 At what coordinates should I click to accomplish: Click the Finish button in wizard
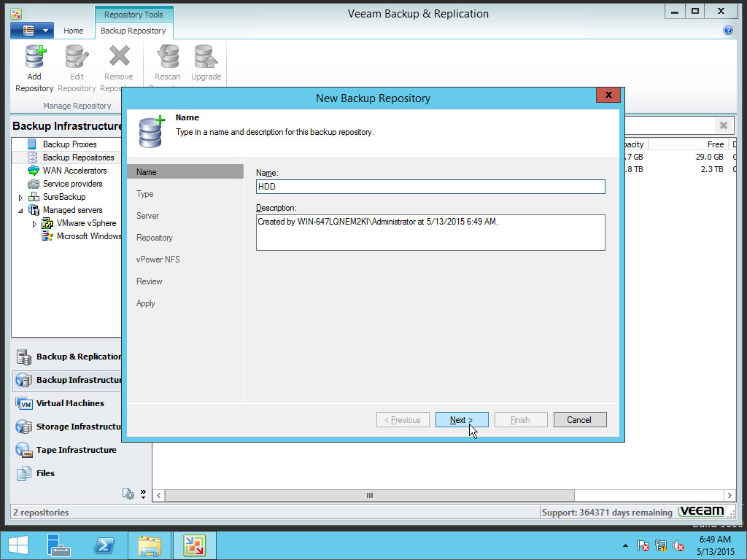521,420
